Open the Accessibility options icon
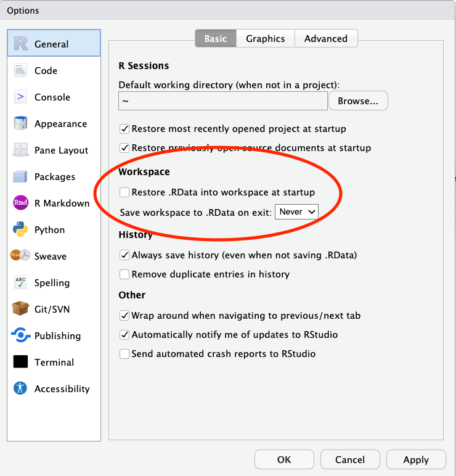The height and width of the screenshot is (476, 456). tap(20, 388)
